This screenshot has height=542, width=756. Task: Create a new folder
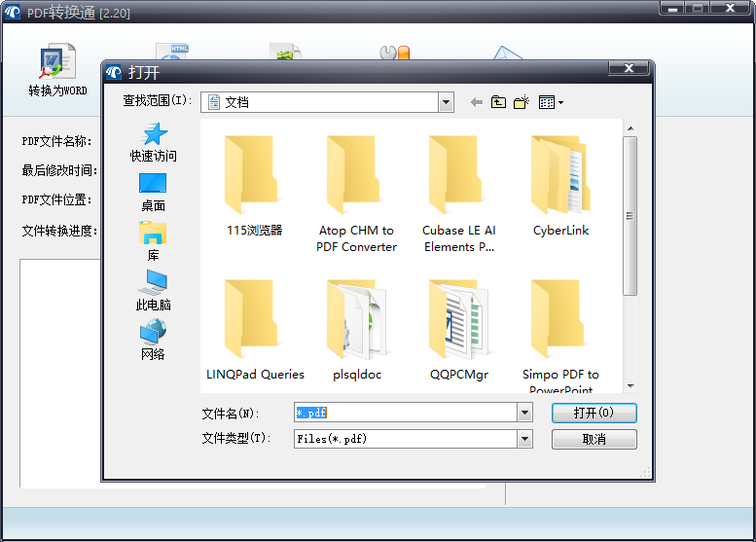522,102
